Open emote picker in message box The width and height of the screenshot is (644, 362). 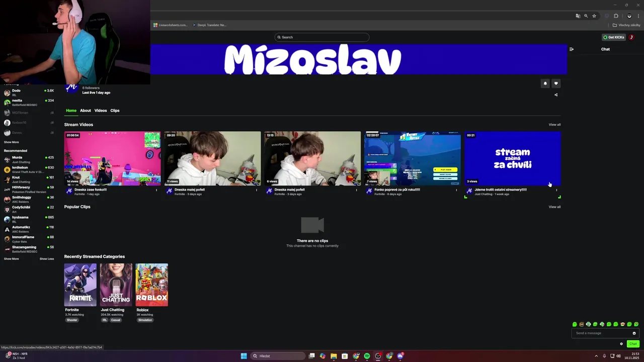point(634,333)
